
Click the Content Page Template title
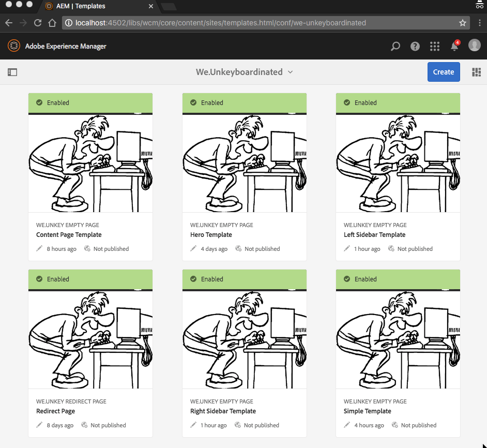(x=69, y=235)
